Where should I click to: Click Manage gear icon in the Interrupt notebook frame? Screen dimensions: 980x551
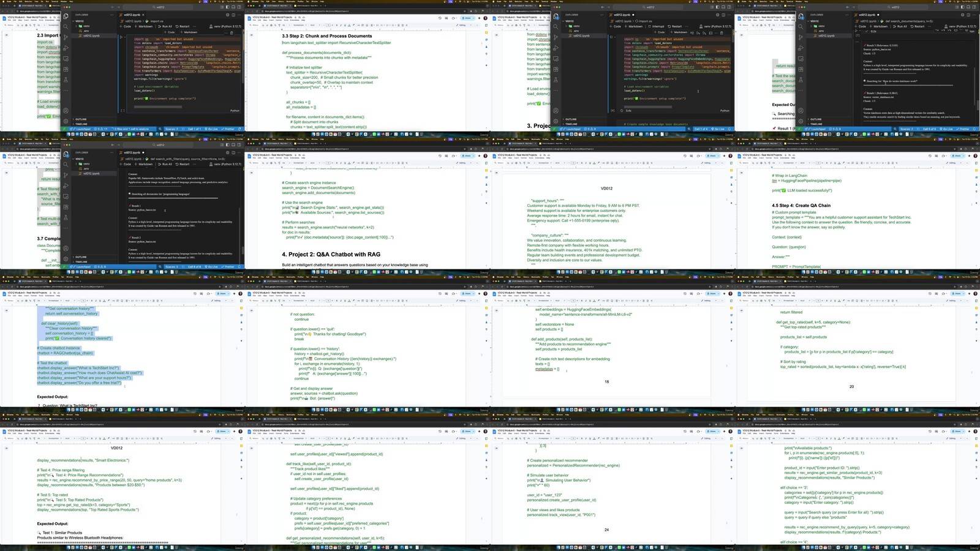pyautogui.click(x=556, y=121)
